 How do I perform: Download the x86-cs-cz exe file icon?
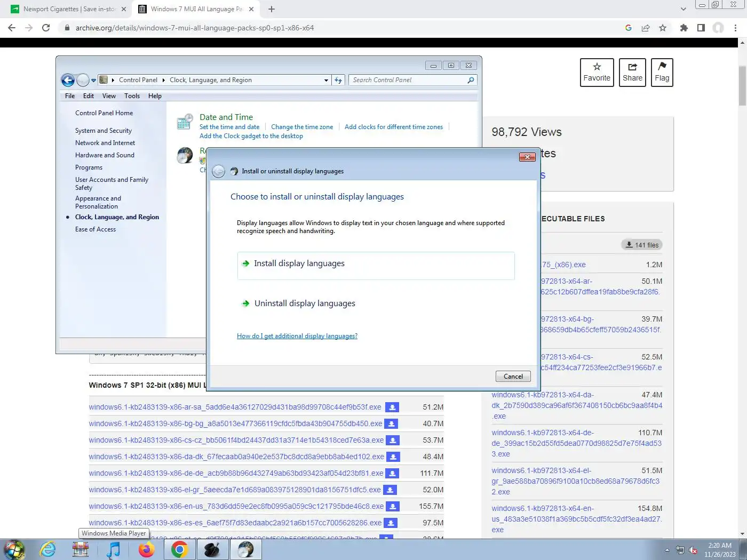pos(393,441)
